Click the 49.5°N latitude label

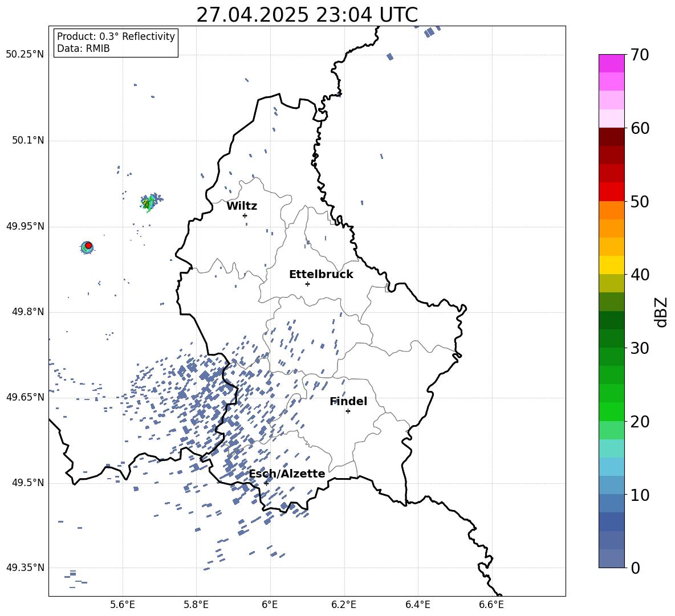(28, 483)
